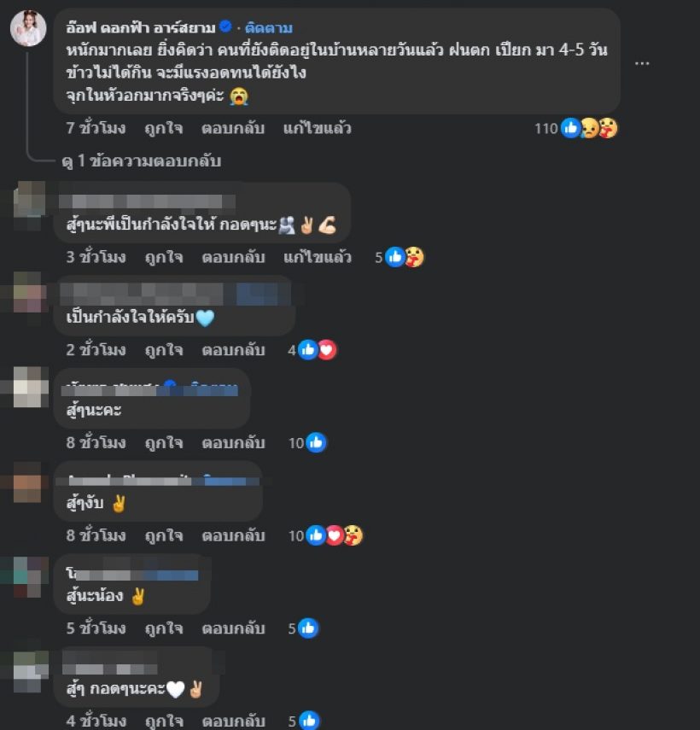Image resolution: width=700 pixels, height=730 pixels.
Task: Open แก้ไขแล้ว edit history on สู้ๆนะพี่ comment
Action: coord(318,257)
